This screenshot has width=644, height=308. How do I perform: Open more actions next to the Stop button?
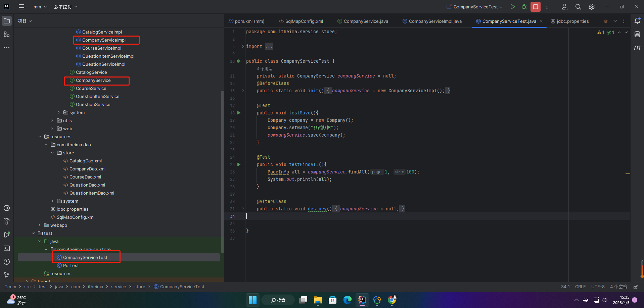547,7
